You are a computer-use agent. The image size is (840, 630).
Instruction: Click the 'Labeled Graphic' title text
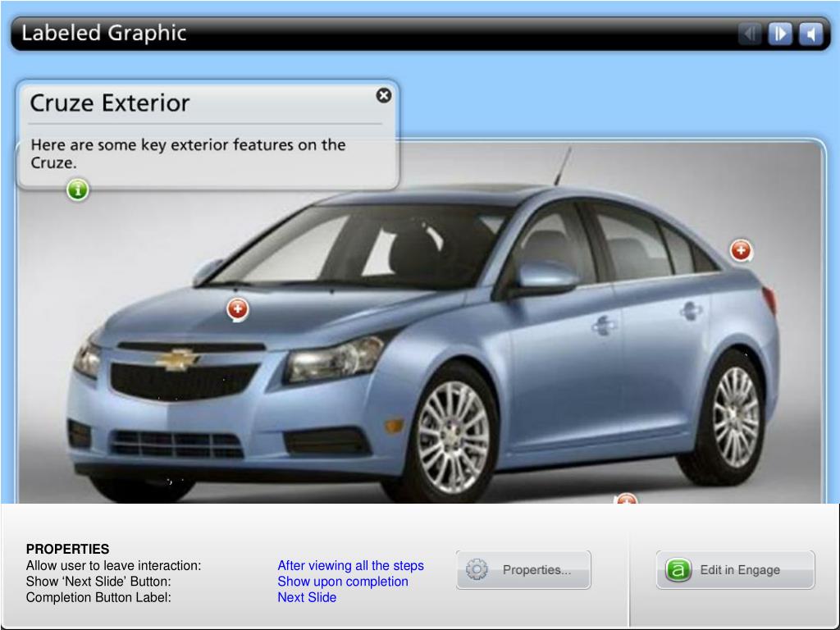(x=104, y=33)
